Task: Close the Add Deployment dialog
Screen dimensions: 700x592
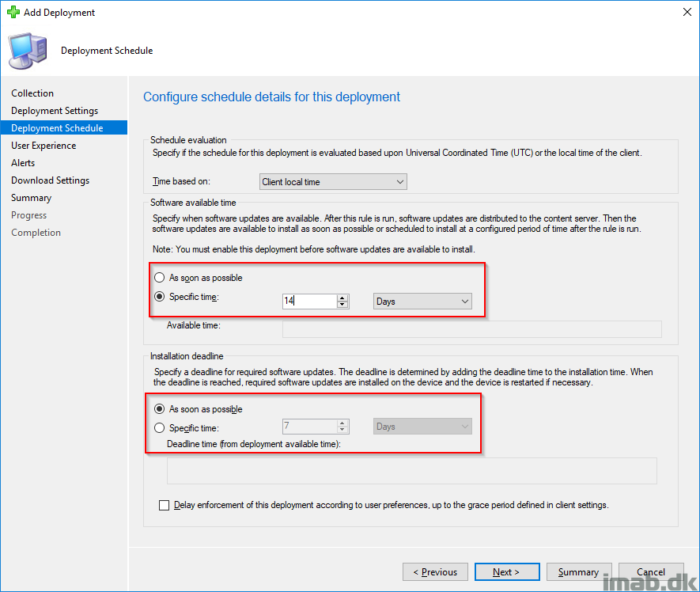Action: (687, 12)
